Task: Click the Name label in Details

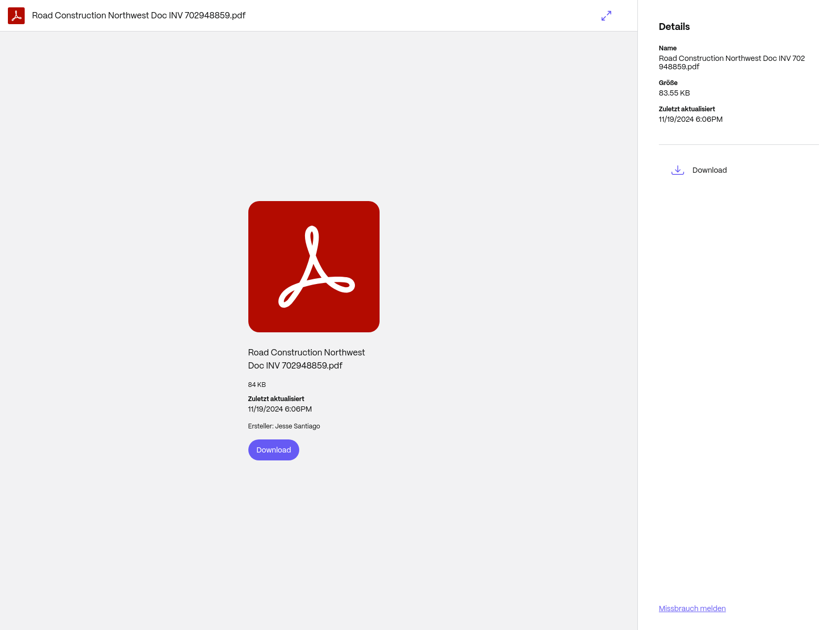Action: pos(667,48)
